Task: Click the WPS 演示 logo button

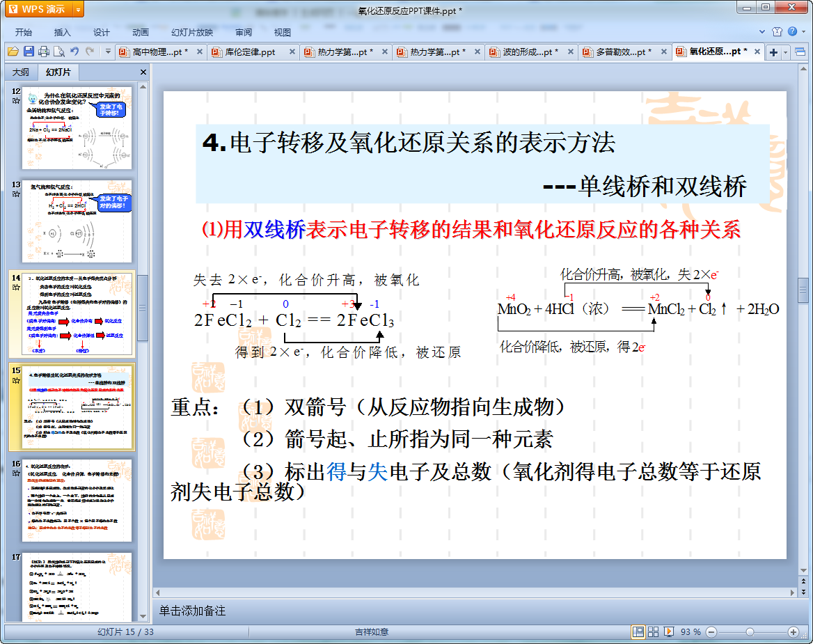Action: click(x=38, y=9)
